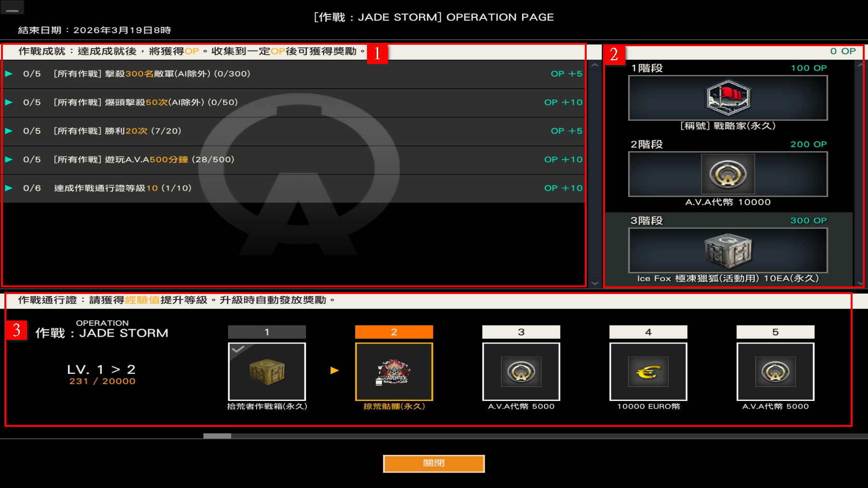Click the level 2 掠荒骷髏 skull icon
The height and width of the screenshot is (488, 868).
coord(394,372)
